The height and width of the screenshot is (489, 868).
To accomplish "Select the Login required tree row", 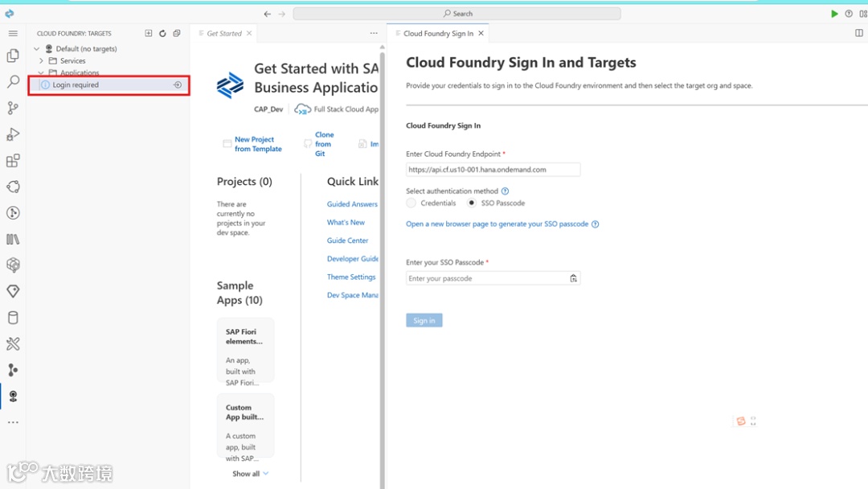I will [109, 85].
